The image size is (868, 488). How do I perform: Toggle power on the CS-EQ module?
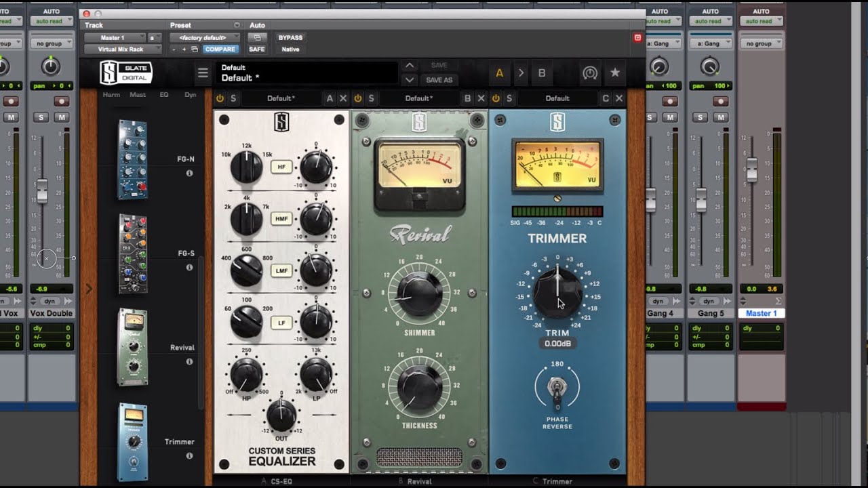(220, 98)
